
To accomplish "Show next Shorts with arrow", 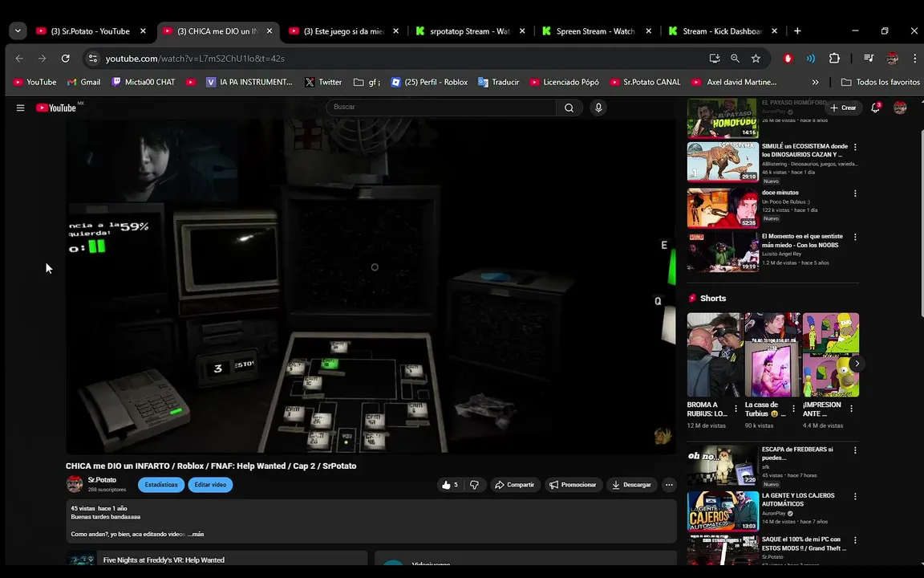I will (857, 364).
